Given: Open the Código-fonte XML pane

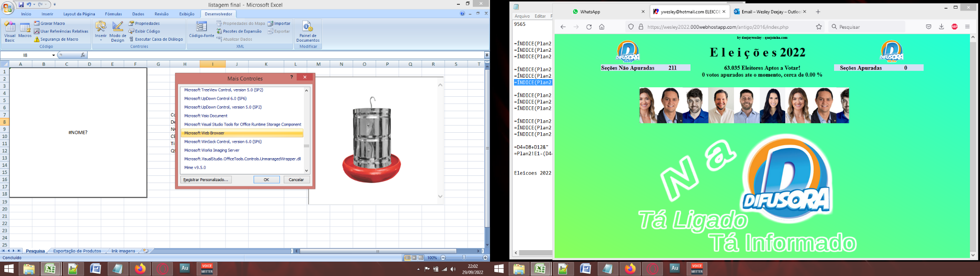Looking at the screenshot, I should tap(201, 30).
